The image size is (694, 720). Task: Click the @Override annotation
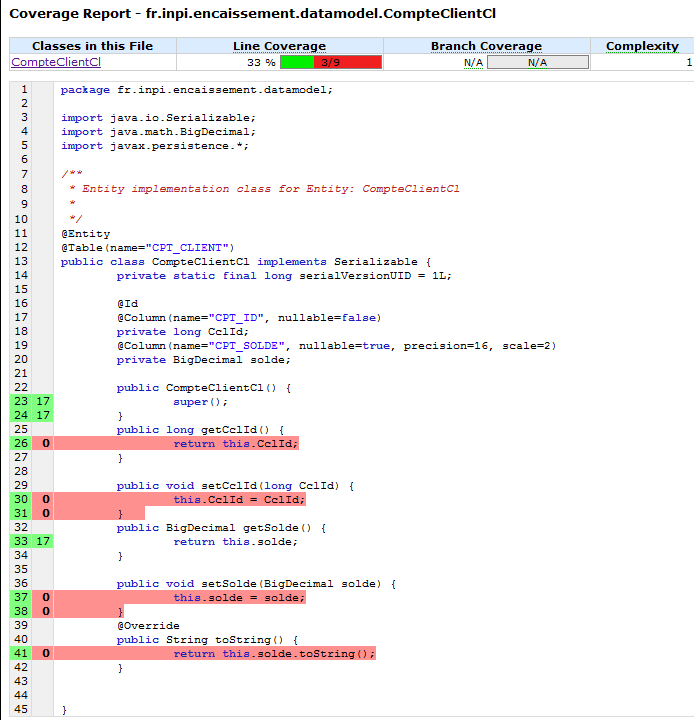pyautogui.click(x=148, y=626)
